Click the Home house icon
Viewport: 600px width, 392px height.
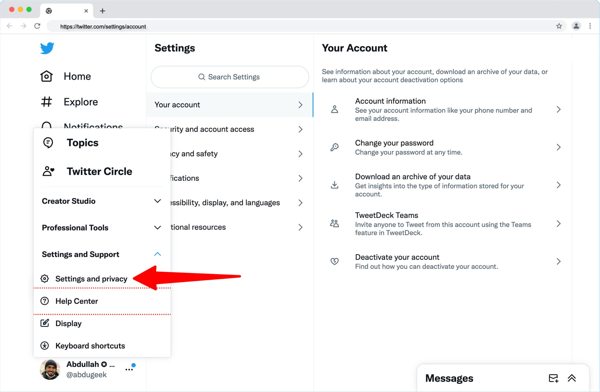[46, 76]
